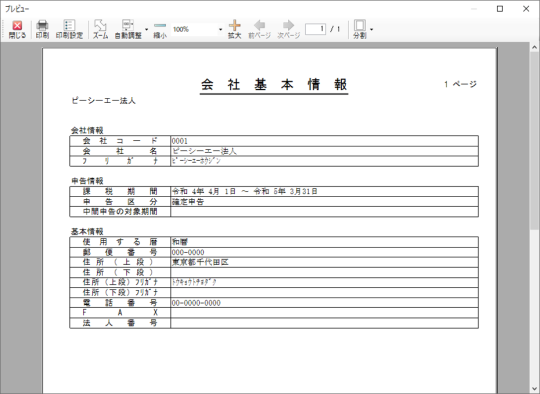
Task: Expand the 自動調整 dropdown arrow
Action: (x=146, y=29)
